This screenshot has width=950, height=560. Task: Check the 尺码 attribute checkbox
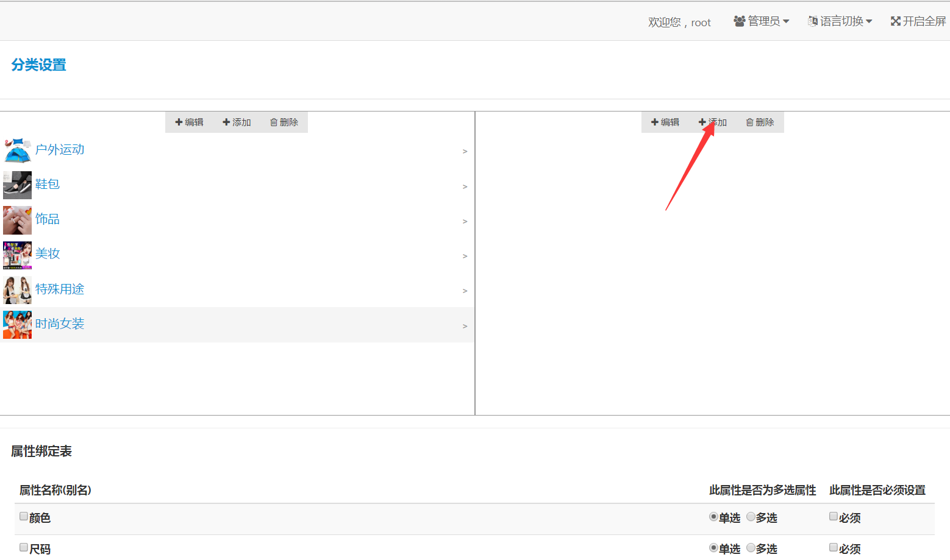tap(24, 548)
